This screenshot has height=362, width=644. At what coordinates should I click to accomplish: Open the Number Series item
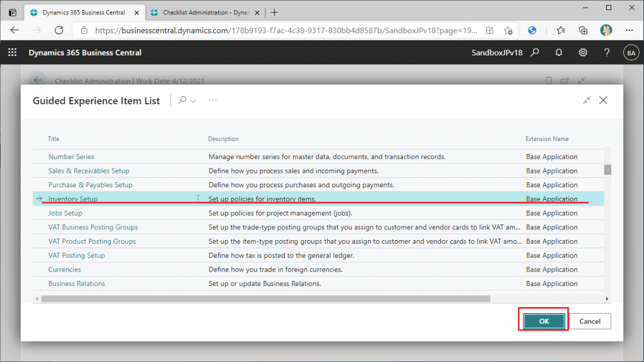pos(71,156)
